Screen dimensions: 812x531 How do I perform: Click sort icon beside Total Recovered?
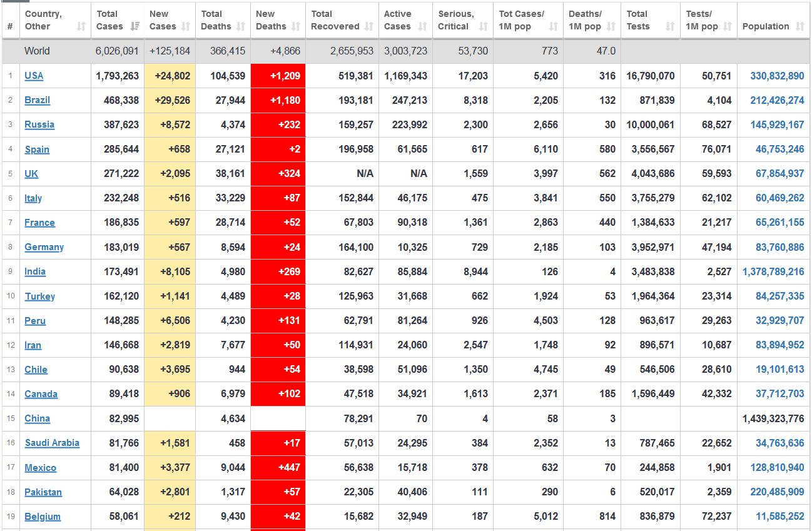369,26
